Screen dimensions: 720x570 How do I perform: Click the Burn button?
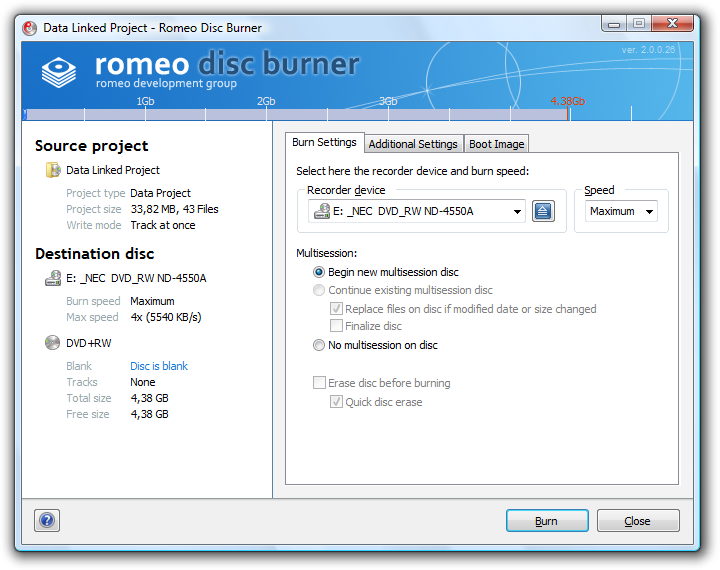click(547, 521)
